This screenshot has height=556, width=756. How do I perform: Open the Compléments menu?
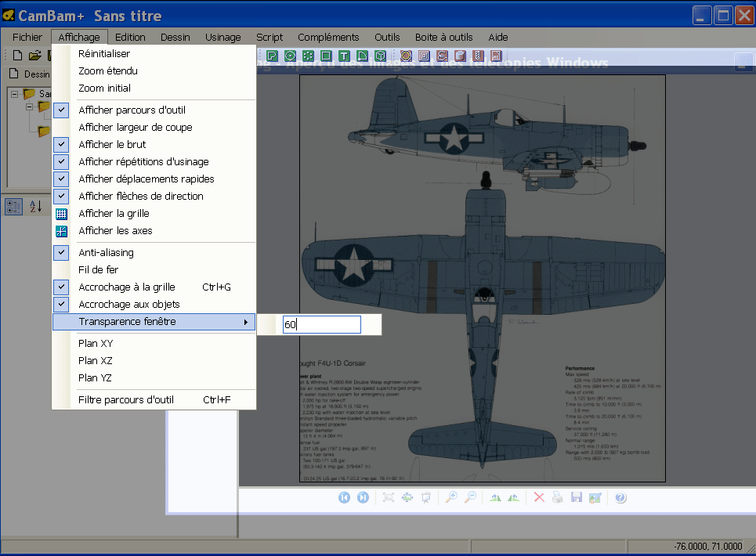[328, 37]
